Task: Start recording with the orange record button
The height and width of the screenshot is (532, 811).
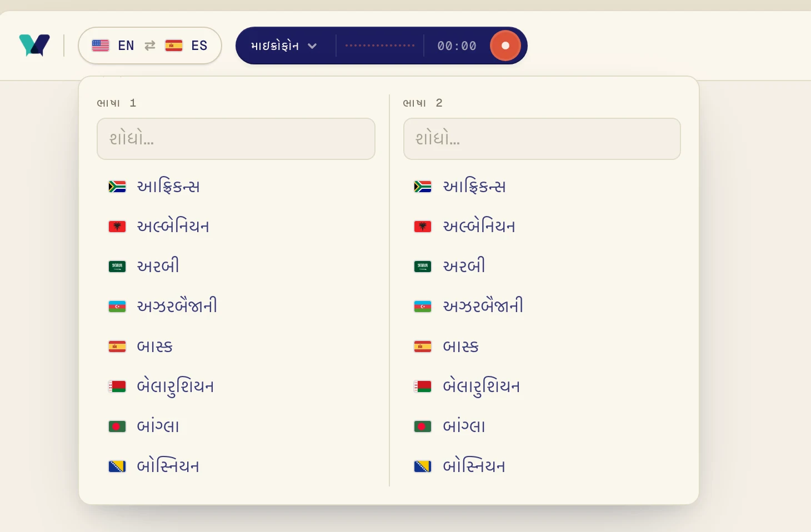Action: point(505,46)
